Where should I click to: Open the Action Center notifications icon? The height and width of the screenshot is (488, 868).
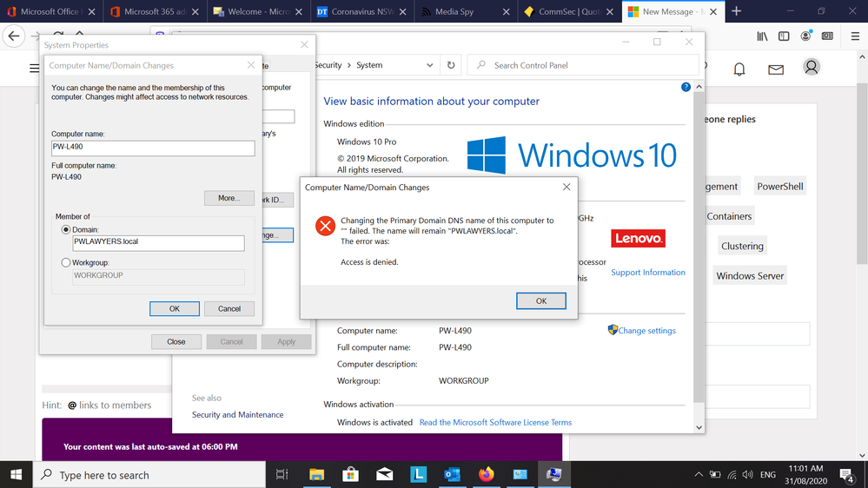(x=846, y=475)
